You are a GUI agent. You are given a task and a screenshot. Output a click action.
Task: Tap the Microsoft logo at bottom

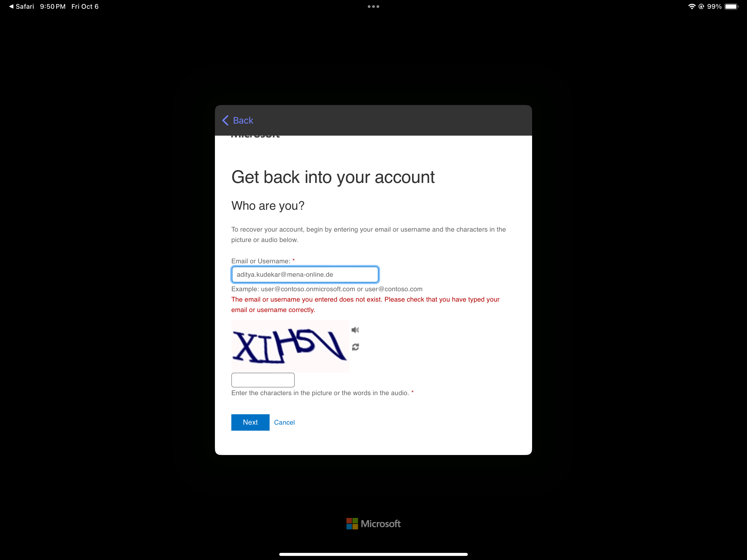coord(373,524)
